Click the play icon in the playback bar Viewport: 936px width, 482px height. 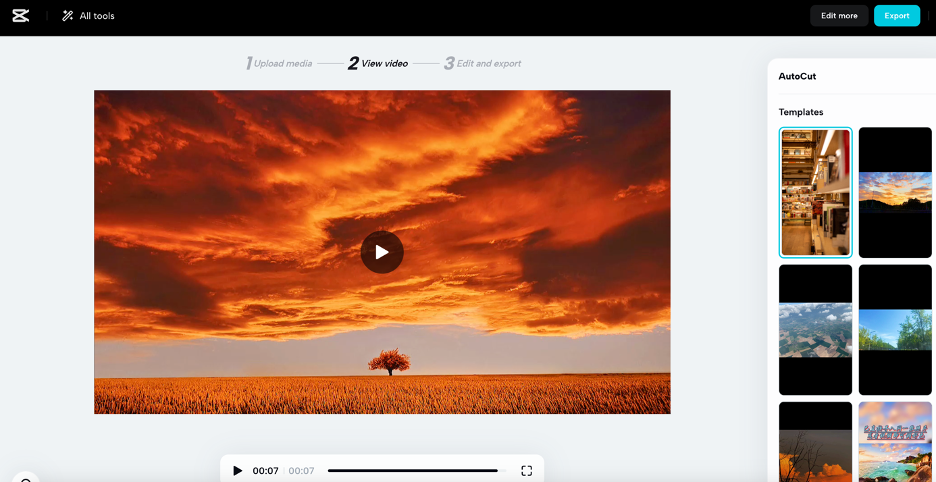click(237, 471)
